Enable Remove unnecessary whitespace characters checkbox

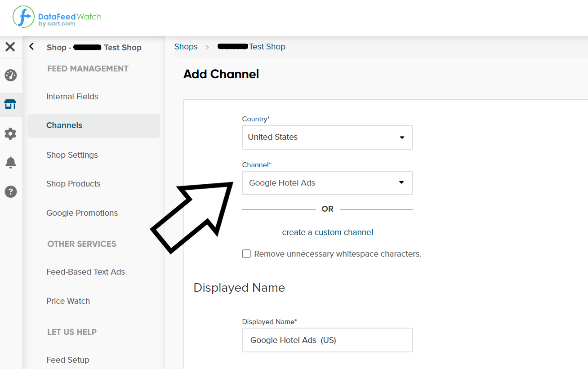tap(246, 254)
